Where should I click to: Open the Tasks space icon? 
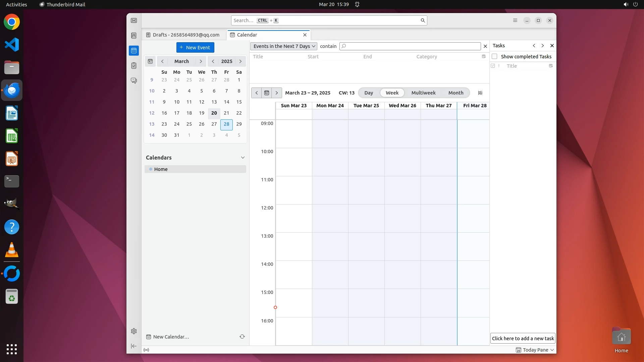pos(134,66)
